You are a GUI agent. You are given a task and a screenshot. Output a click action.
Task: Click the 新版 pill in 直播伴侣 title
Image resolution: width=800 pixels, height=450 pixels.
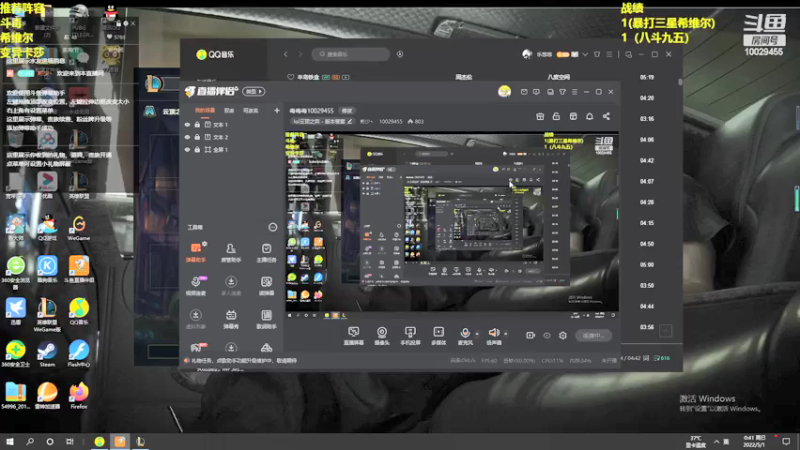coord(254,91)
